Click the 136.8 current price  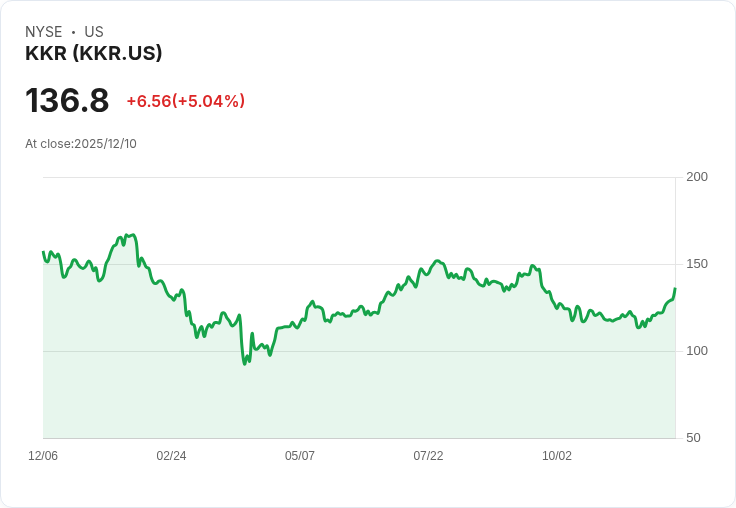click(67, 101)
